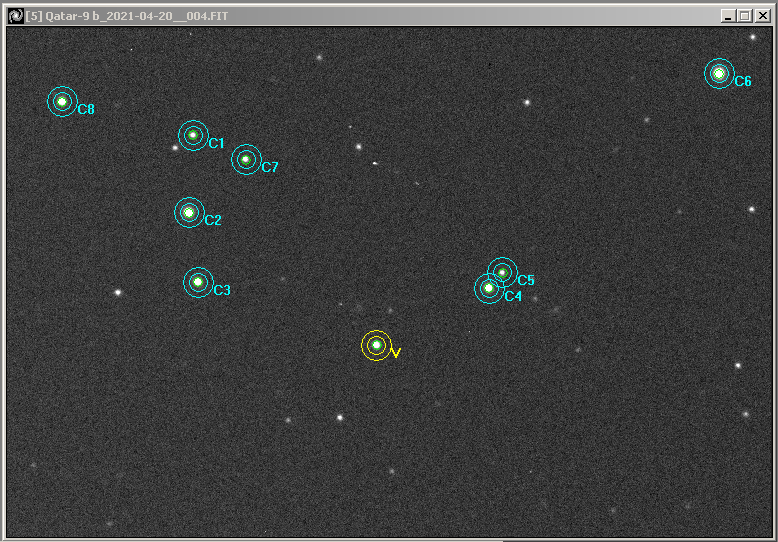
Task: Select the yellow variable star aperture V
Action: (376, 345)
